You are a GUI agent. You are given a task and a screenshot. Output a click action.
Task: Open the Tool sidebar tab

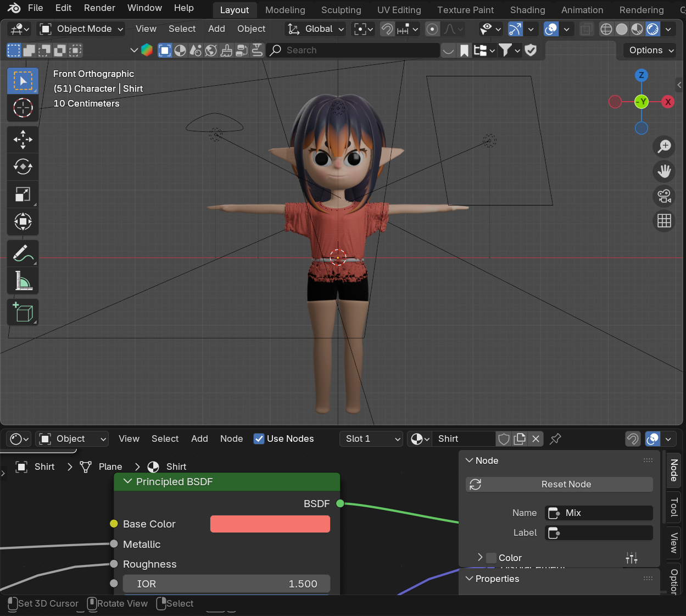click(x=674, y=507)
